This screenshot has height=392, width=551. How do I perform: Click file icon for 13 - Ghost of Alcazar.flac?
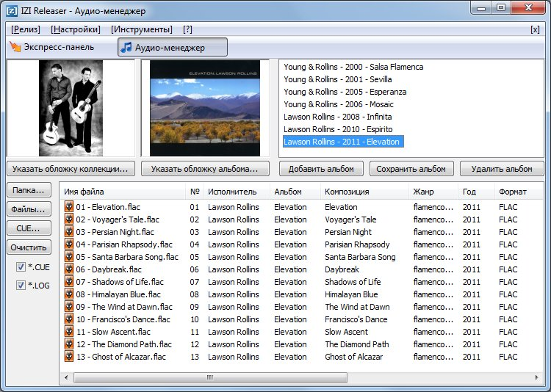coord(69,356)
